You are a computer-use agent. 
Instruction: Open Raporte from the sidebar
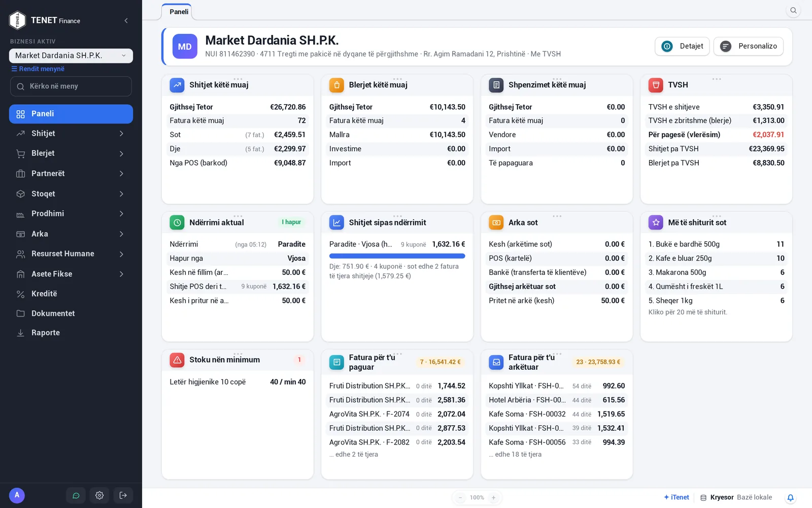(71, 333)
